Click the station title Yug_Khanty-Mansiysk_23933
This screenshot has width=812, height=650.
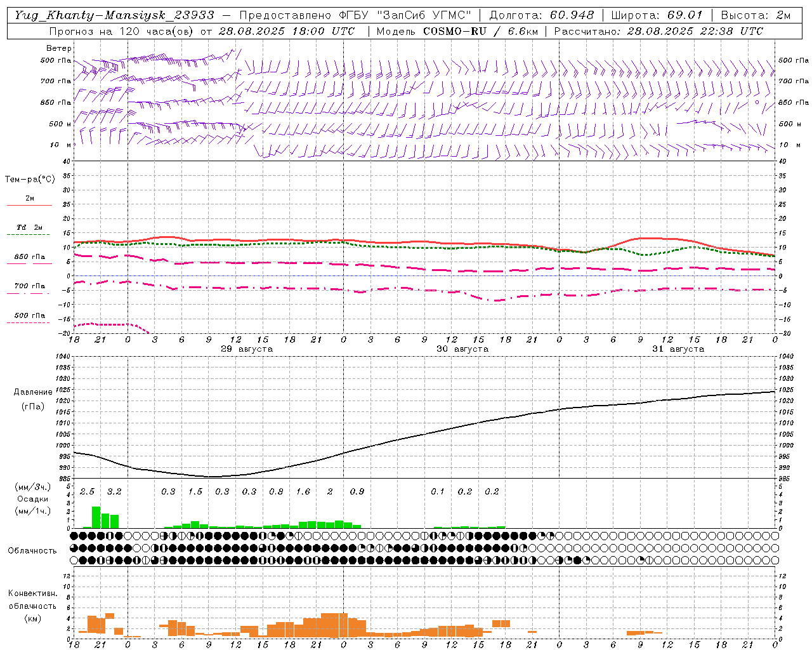[114, 15]
